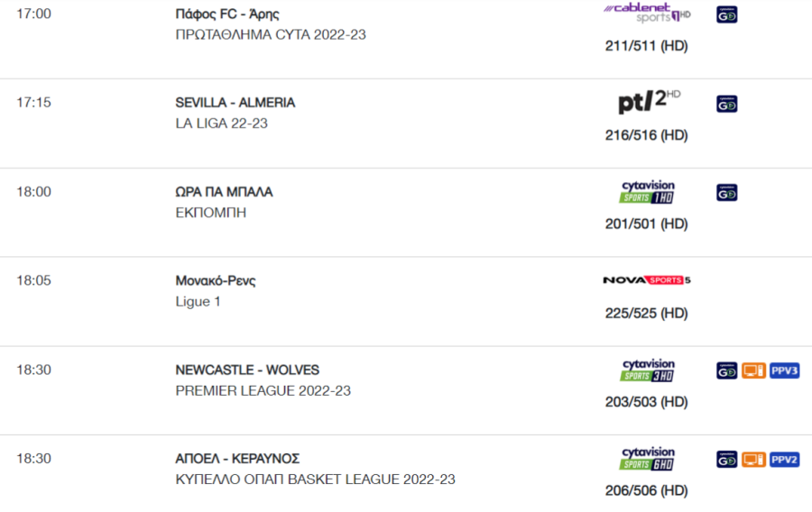Open the SEVILLA - ALMERIA match title

click(235, 103)
